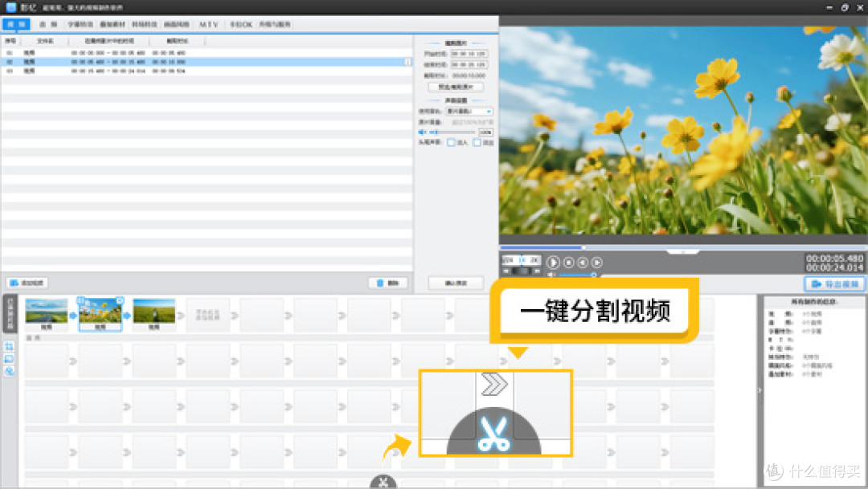
Task: Click the video preview progress bar
Action: coord(683,247)
